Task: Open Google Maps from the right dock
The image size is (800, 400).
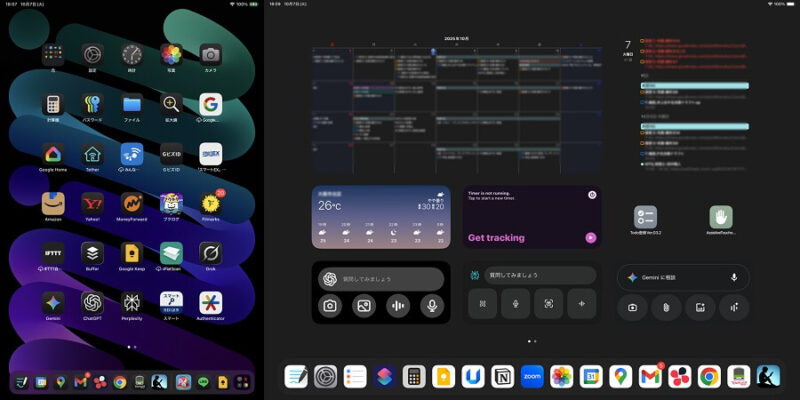Action: point(620,376)
